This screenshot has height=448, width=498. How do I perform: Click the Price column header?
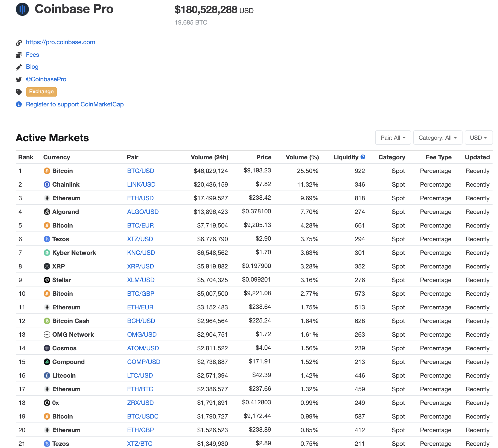click(x=264, y=157)
